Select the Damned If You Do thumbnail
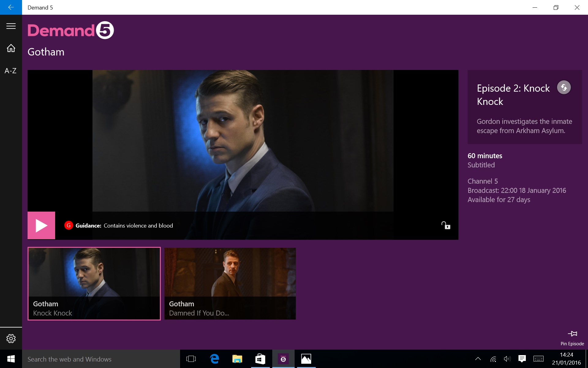588x368 pixels. pyautogui.click(x=230, y=283)
